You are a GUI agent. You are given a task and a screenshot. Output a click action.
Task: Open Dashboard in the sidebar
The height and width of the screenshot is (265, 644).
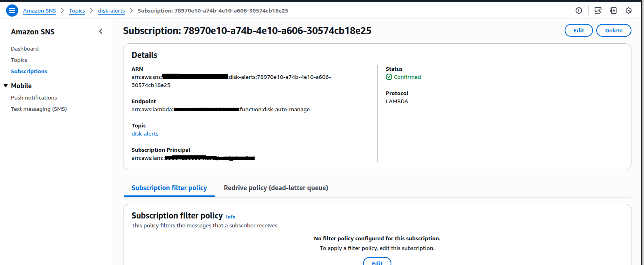pyautogui.click(x=25, y=49)
